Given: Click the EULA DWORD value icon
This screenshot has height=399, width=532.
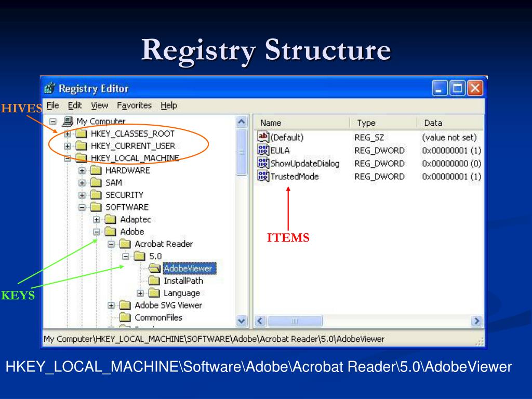Looking at the screenshot, I should pos(263,150).
